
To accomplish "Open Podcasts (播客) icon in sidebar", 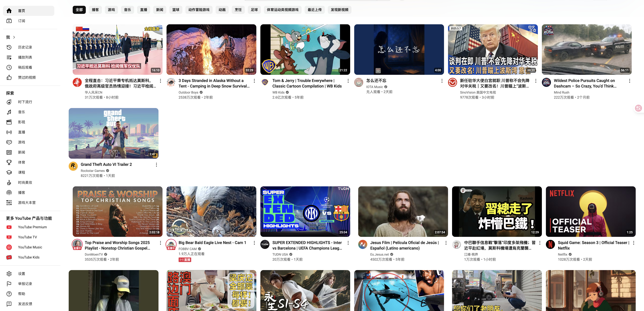I will click(9, 192).
